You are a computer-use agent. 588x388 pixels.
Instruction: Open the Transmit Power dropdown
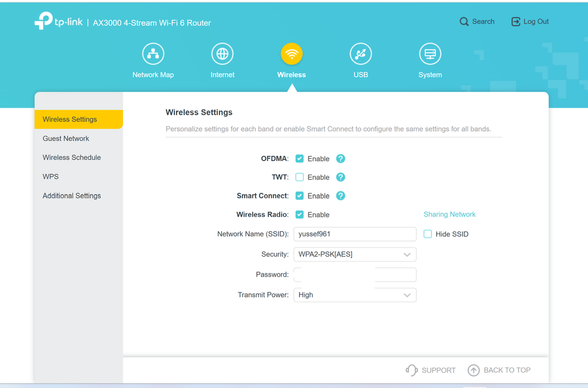pos(355,295)
